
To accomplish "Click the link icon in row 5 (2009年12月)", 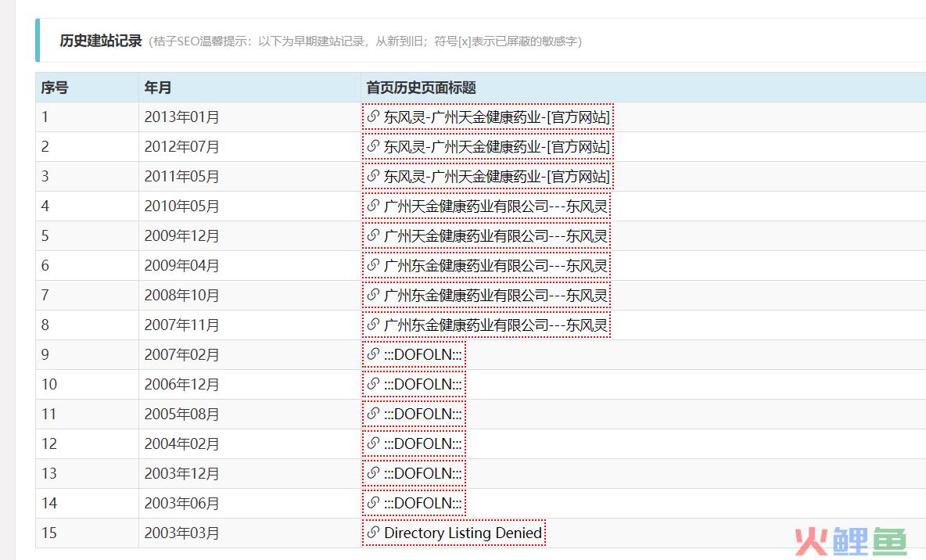I will click(x=372, y=235).
